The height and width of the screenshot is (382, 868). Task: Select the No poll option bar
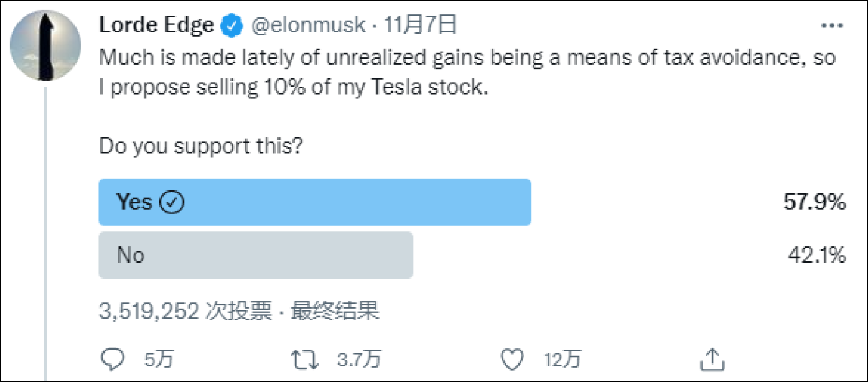coord(256,255)
